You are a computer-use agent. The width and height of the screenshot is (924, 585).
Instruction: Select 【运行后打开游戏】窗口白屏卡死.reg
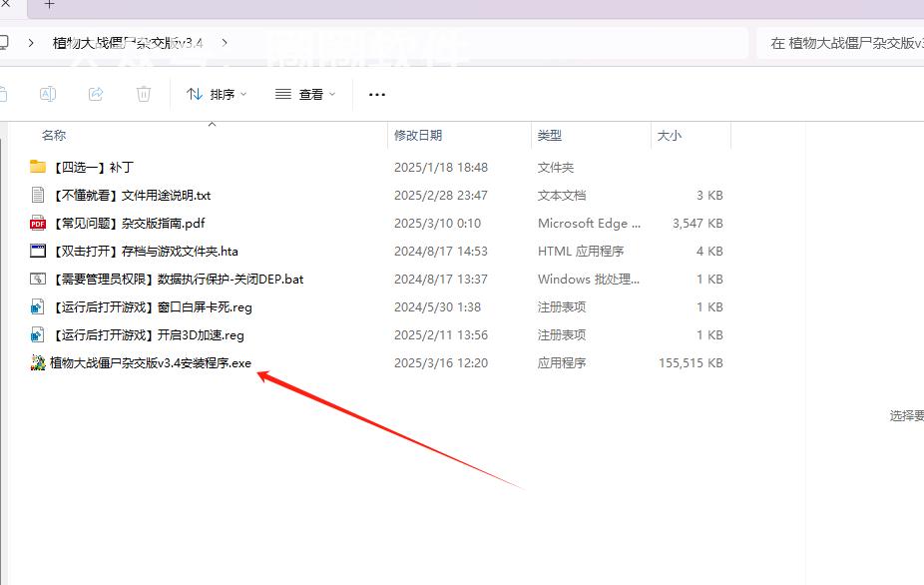(x=152, y=306)
